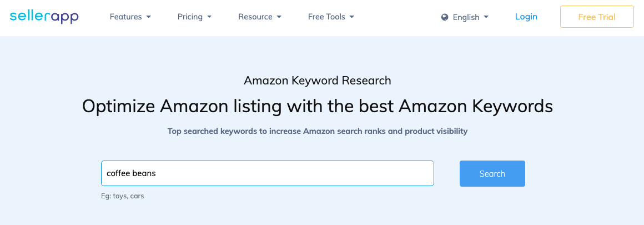The image size is (644, 225).
Task: Expand the caret next to Features
Action: pyautogui.click(x=149, y=17)
